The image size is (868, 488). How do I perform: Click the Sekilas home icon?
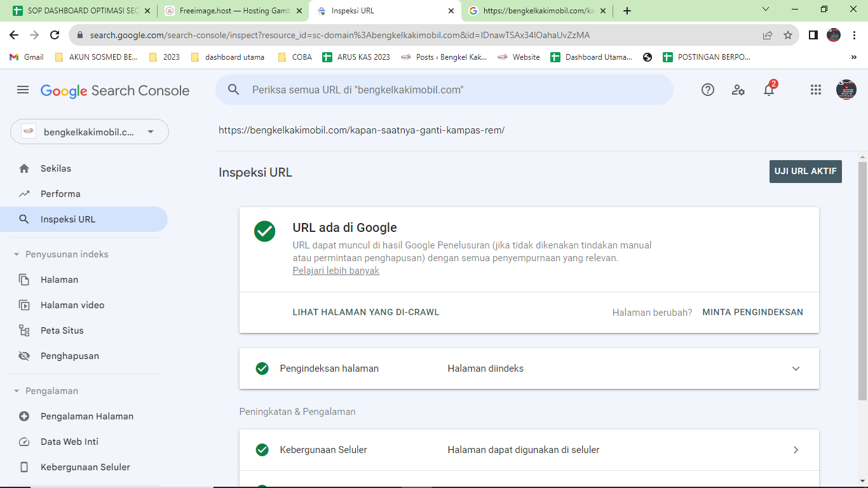tap(24, 168)
